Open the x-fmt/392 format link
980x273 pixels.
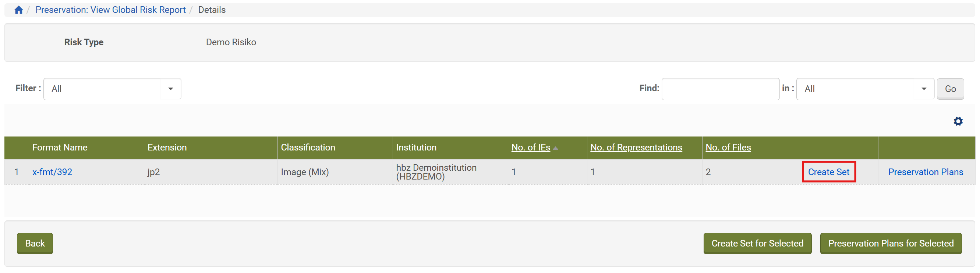tap(52, 172)
